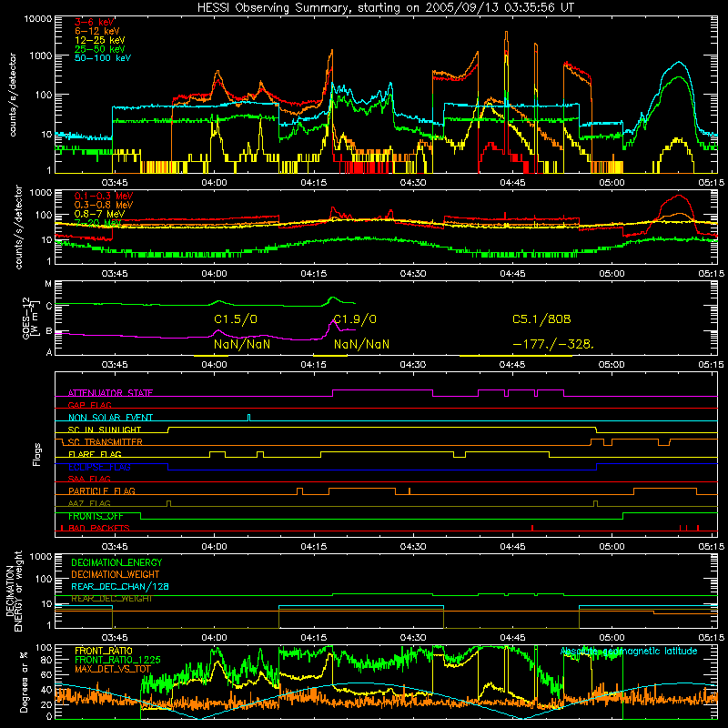Click the DECIMATION_WEIGHT legend label

click(x=116, y=575)
